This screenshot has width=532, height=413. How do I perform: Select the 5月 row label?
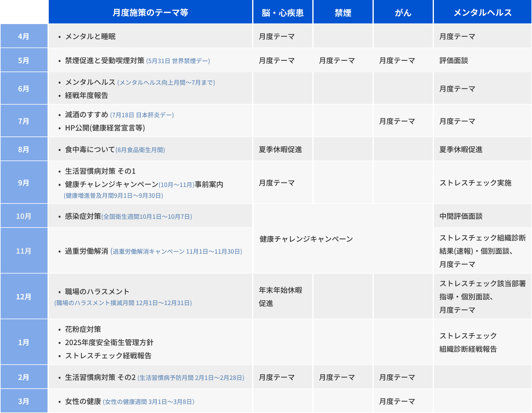[24, 60]
